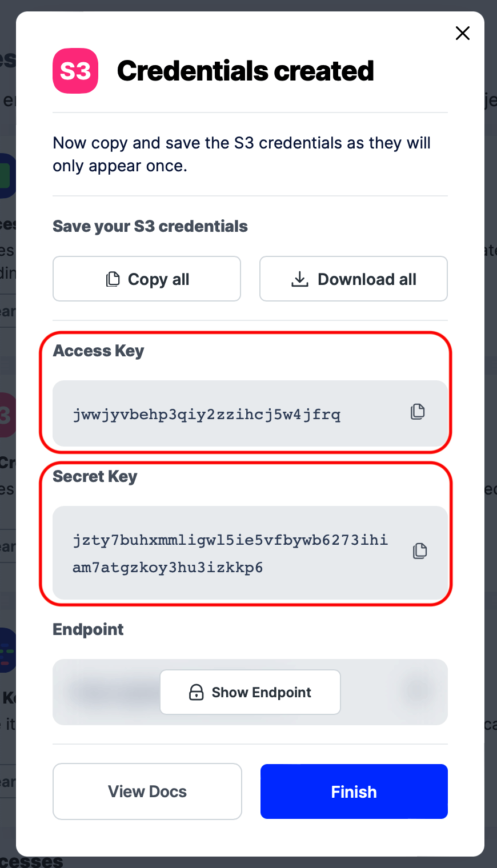Click the copy icon inside Copy all

[x=113, y=279]
